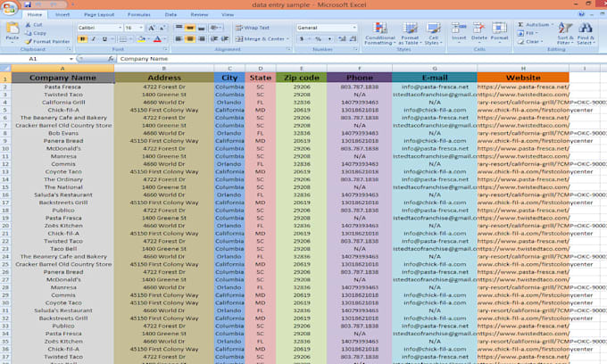Open the Insert ribbon tab
Image resolution: width=607 pixels, height=364 pixels.
(x=62, y=14)
